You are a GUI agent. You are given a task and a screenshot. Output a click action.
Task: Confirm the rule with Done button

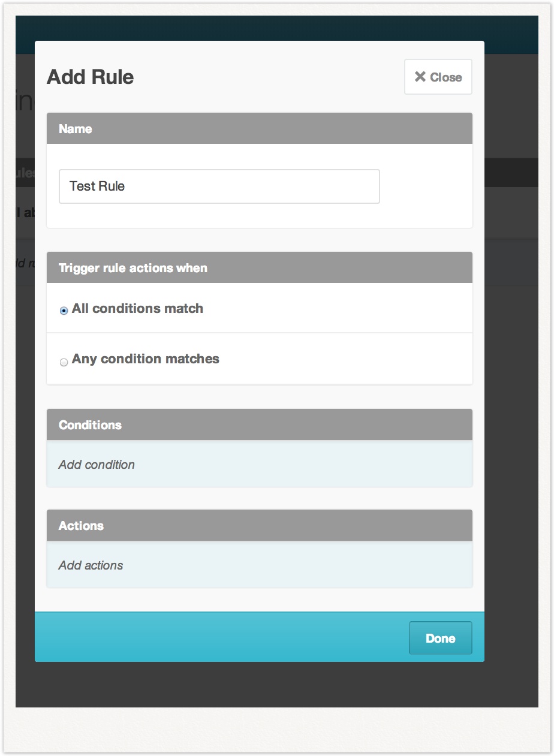441,638
